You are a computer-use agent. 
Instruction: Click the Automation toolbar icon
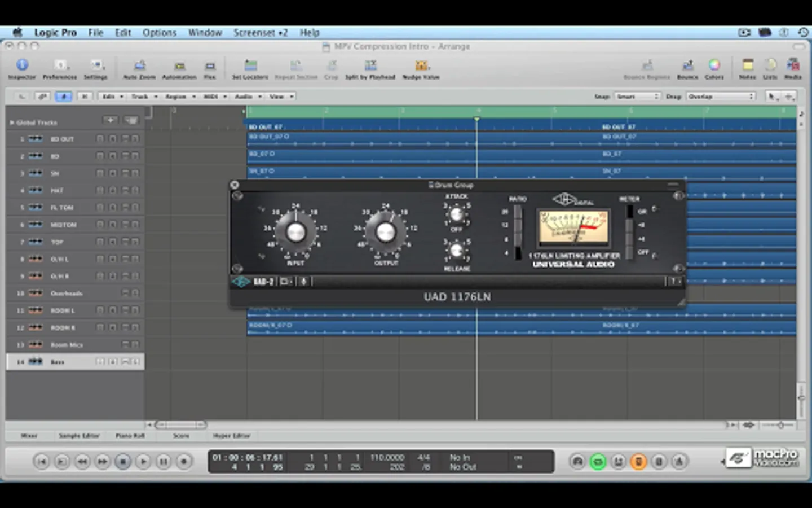(179, 66)
